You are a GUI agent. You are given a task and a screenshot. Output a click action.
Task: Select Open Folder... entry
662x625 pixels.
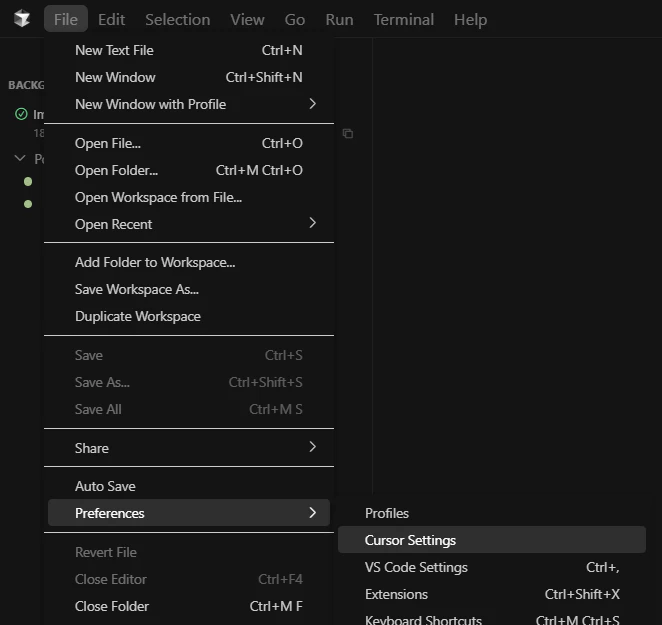tap(189, 170)
